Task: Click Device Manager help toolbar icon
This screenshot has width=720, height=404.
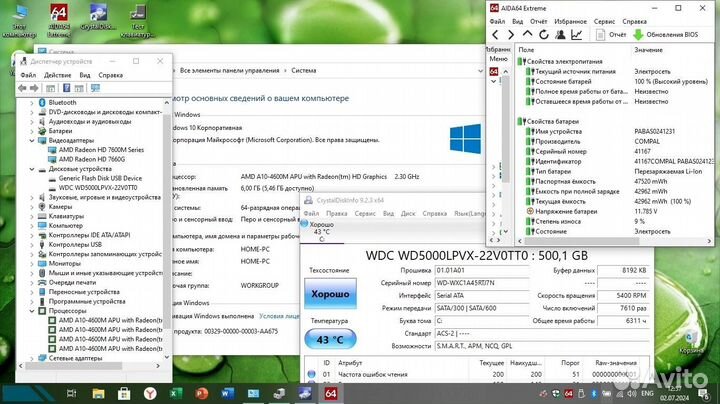Action: 66,88
